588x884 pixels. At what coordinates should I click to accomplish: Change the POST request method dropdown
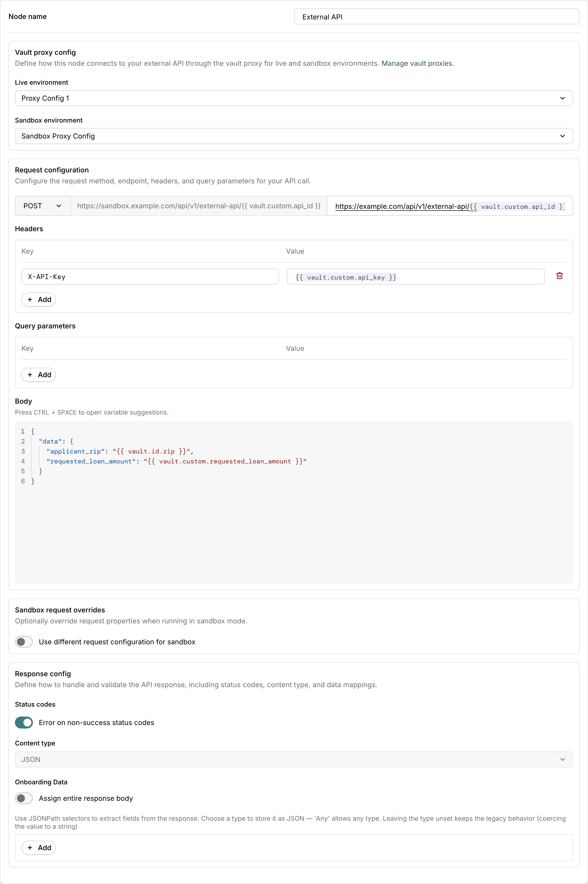[43, 206]
